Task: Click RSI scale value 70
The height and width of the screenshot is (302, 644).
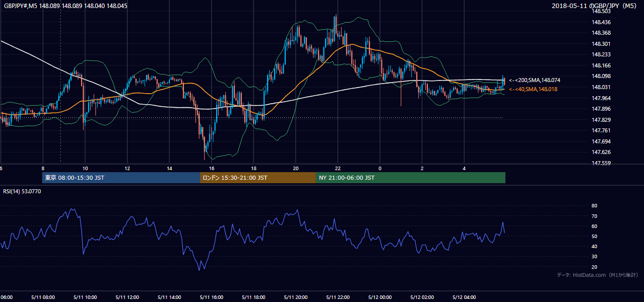Action: 594,216
